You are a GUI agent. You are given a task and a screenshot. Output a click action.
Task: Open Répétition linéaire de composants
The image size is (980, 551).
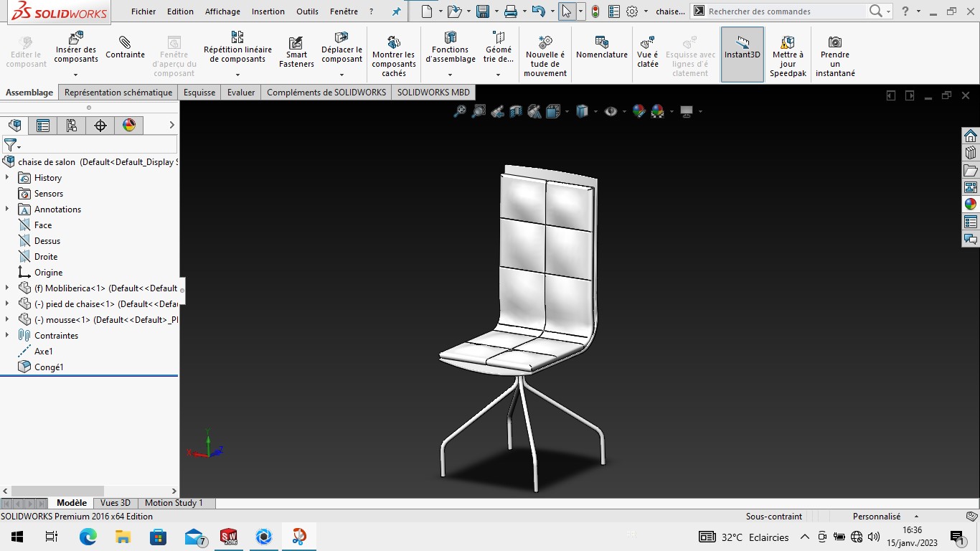(237, 47)
